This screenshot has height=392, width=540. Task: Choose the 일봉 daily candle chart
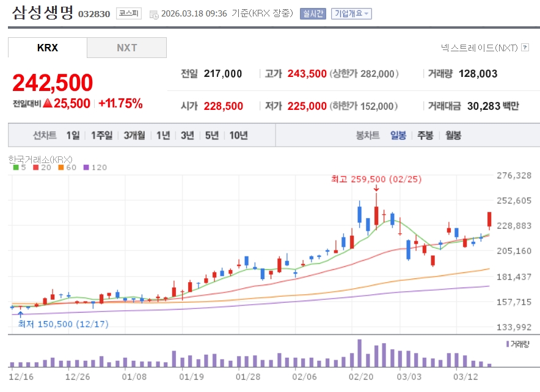pyautogui.click(x=398, y=136)
